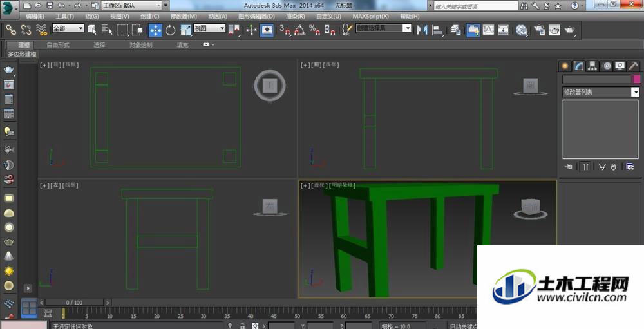
Task: Activate the Select and Scale tool
Action: click(x=185, y=30)
